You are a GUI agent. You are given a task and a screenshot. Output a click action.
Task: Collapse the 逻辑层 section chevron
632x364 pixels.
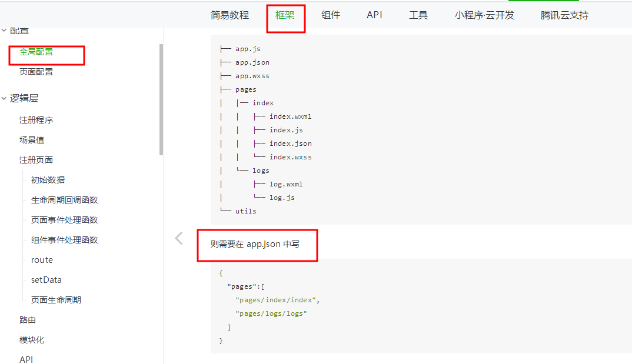pos(4,98)
